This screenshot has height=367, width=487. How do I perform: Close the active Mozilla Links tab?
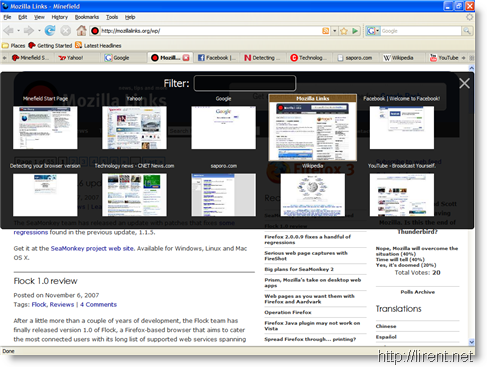(x=186, y=58)
